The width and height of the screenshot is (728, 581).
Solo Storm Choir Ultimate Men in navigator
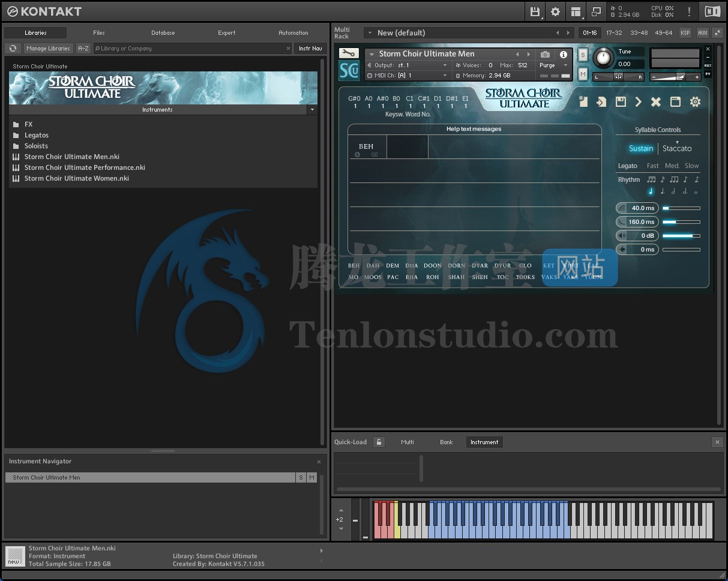coord(301,478)
